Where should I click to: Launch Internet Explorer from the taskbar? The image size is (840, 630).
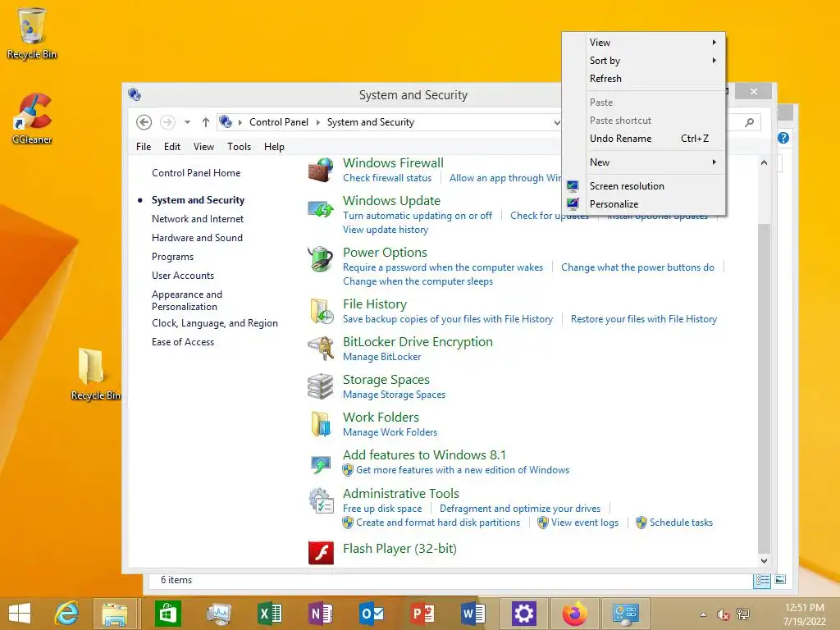pos(67,614)
